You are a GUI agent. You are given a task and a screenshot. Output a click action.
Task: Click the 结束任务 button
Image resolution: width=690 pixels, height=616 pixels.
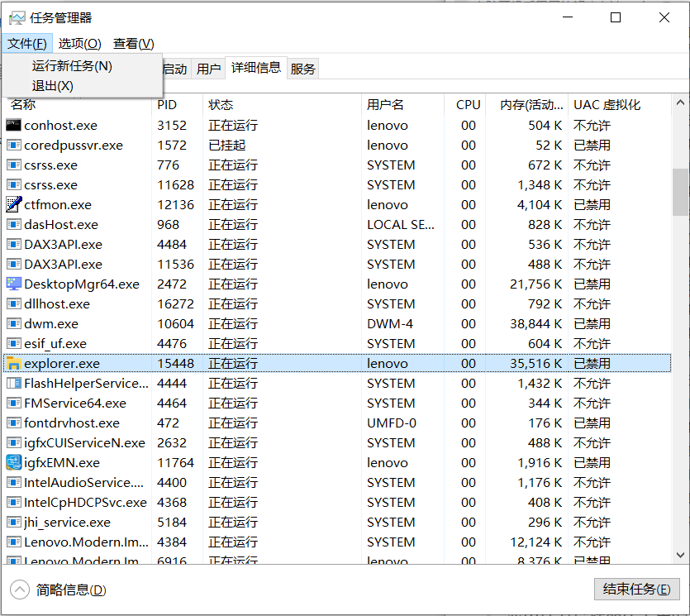coord(636,589)
